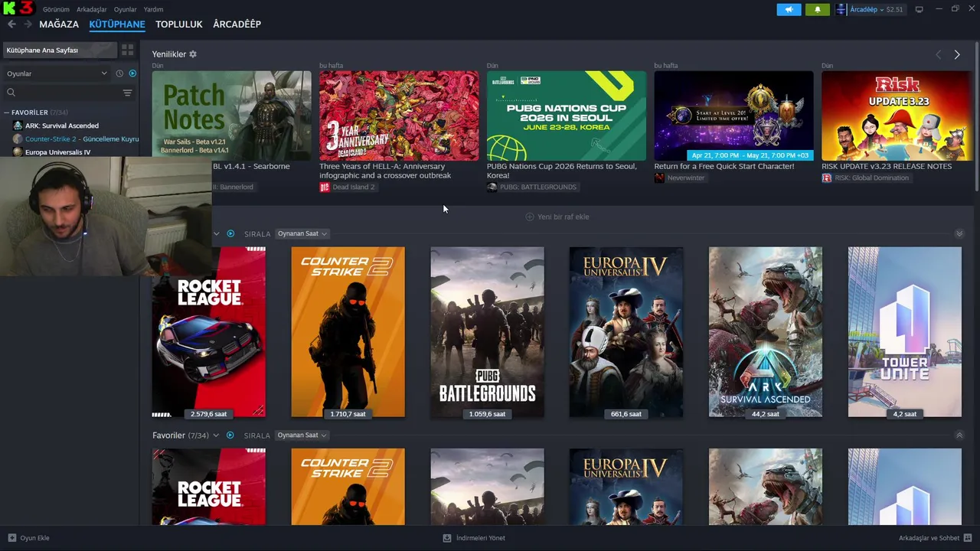Open the friends chat icon at bottom right
980x551 pixels.
pyautogui.click(x=968, y=538)
